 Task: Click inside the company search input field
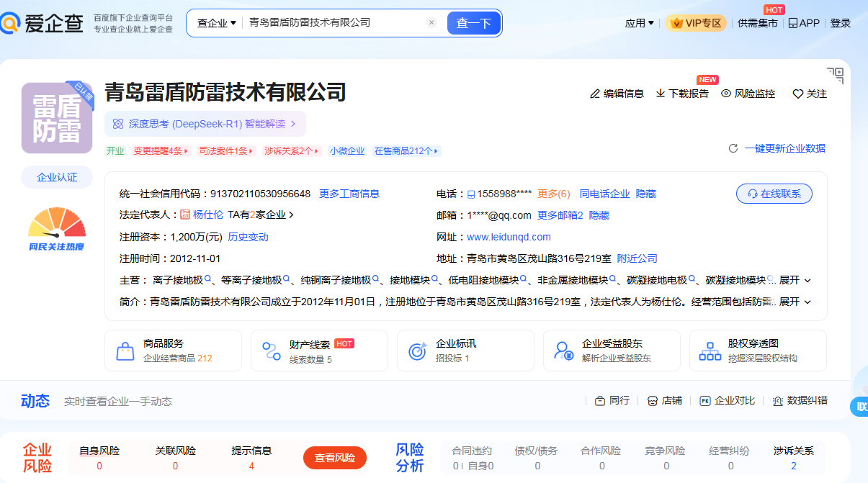335,23
